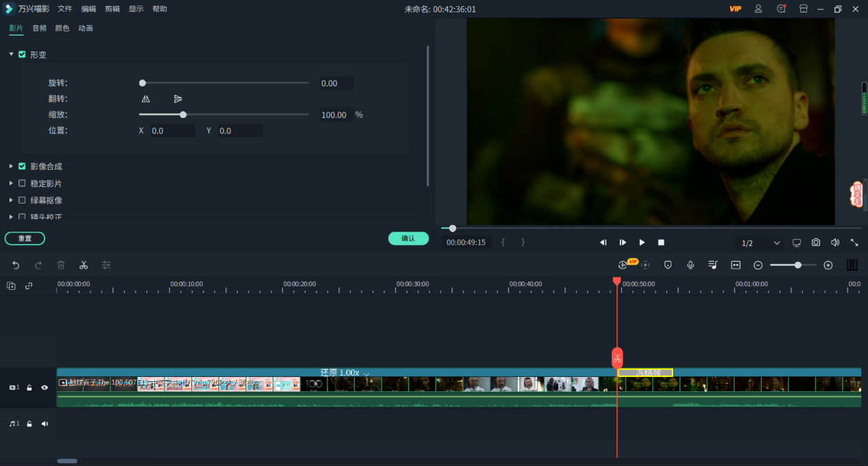868x466 pixels.
Task: Click the zoom in plus icon
Action: coord(828,265)
